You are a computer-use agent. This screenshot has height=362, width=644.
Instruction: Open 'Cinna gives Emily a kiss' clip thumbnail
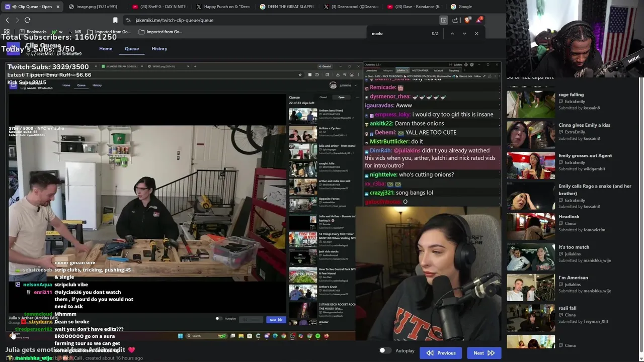click(x=531, y=135)
